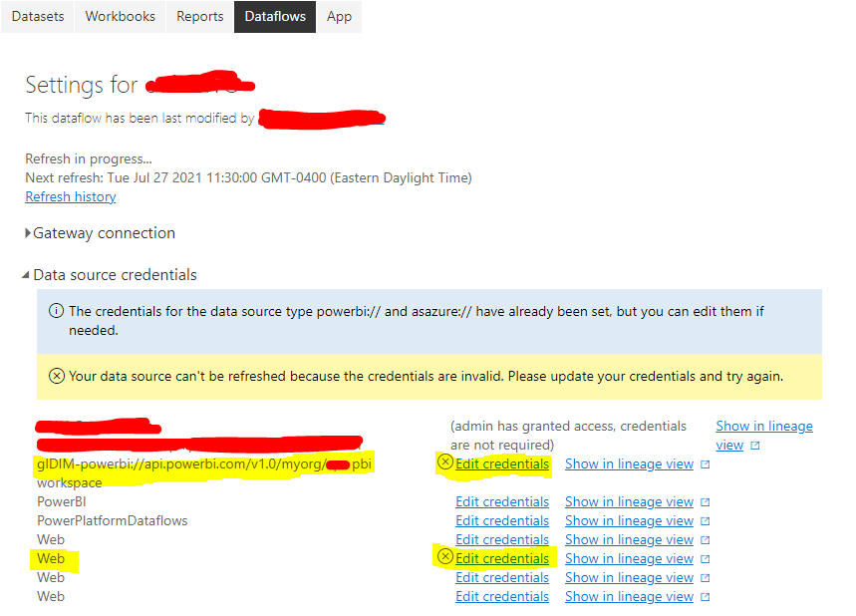
Task: Expand the Gateway connection section
Action: pyautogui.click(x=101, y=233)
